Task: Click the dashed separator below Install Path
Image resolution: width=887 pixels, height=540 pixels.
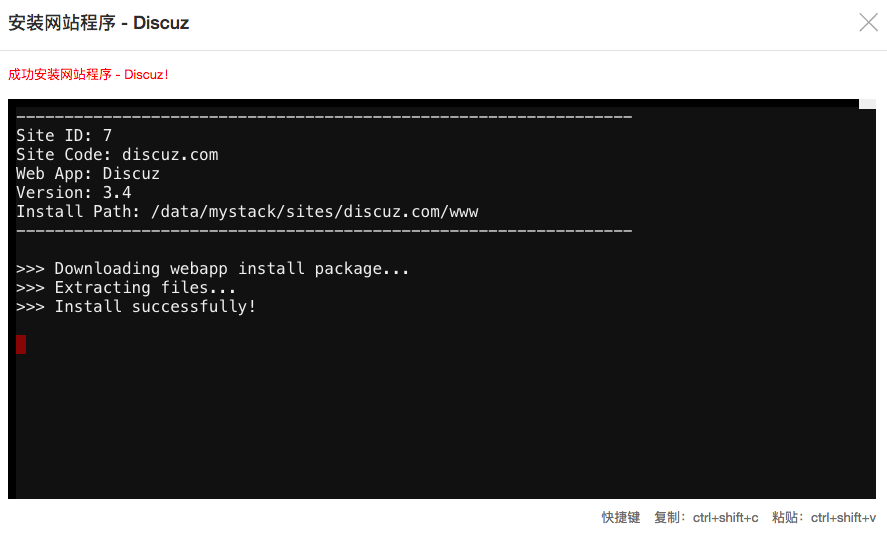Action: 324,230
